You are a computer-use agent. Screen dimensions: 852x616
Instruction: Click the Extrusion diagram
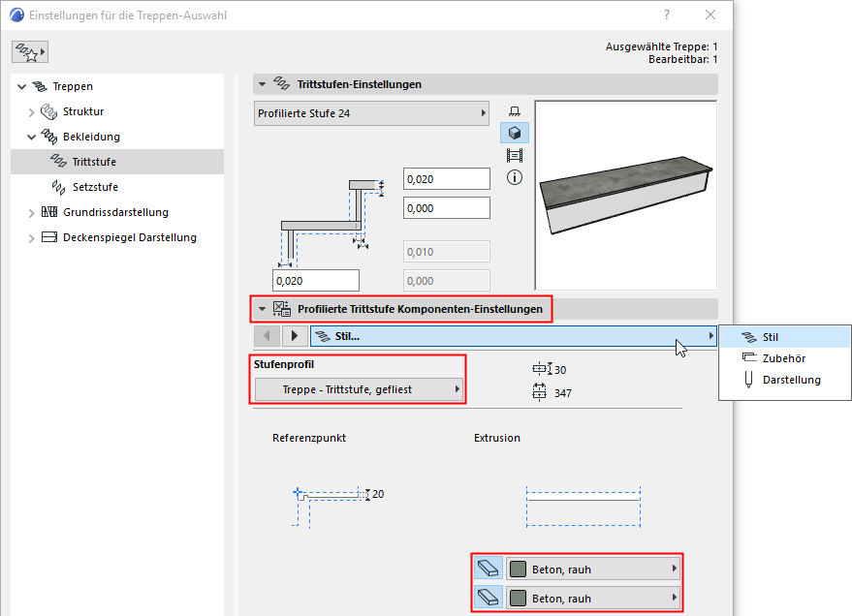584,507
